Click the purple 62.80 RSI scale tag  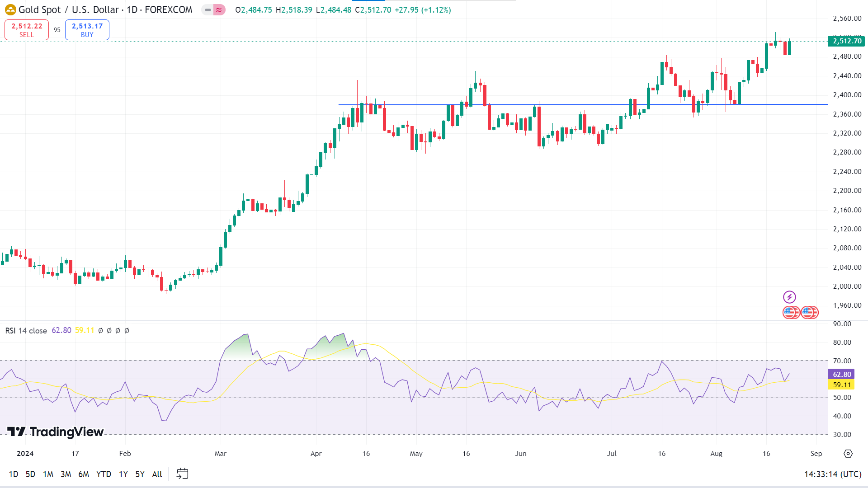click(842, 374)
